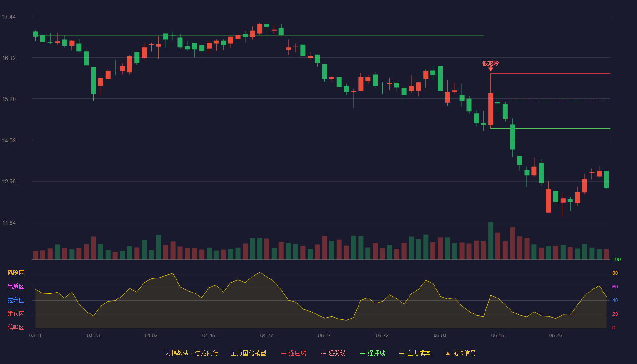Click the 16.32 price axis label
This screenshot has height=364, width=637.
(9, 58)
